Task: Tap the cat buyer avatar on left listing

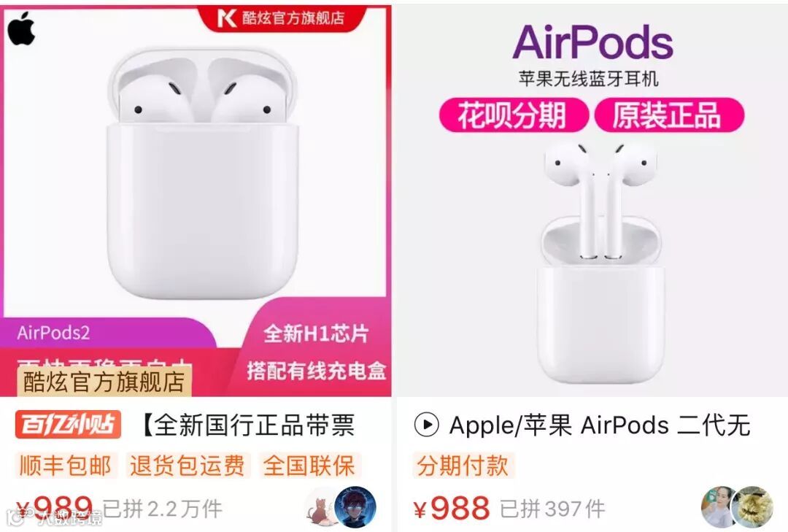Action: point(320,507)
